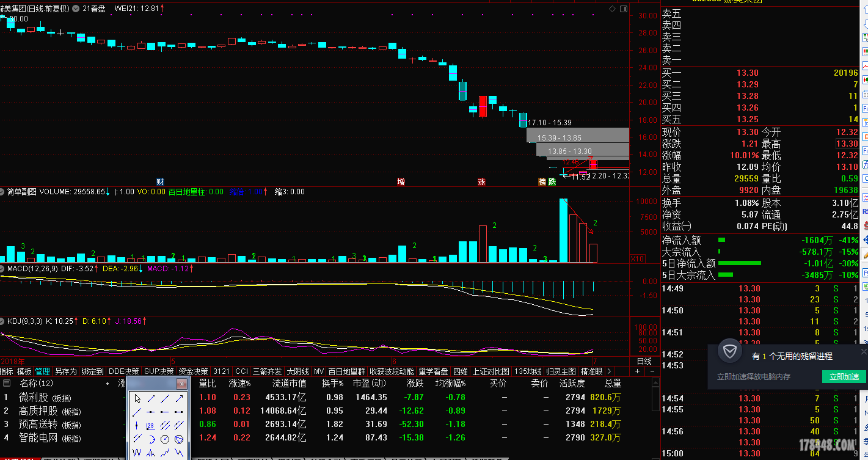Image resolution: width=868 pixels, height=460 pixels.
Task: Select the 123 numbering tool in palette
Action: point(151,425)
